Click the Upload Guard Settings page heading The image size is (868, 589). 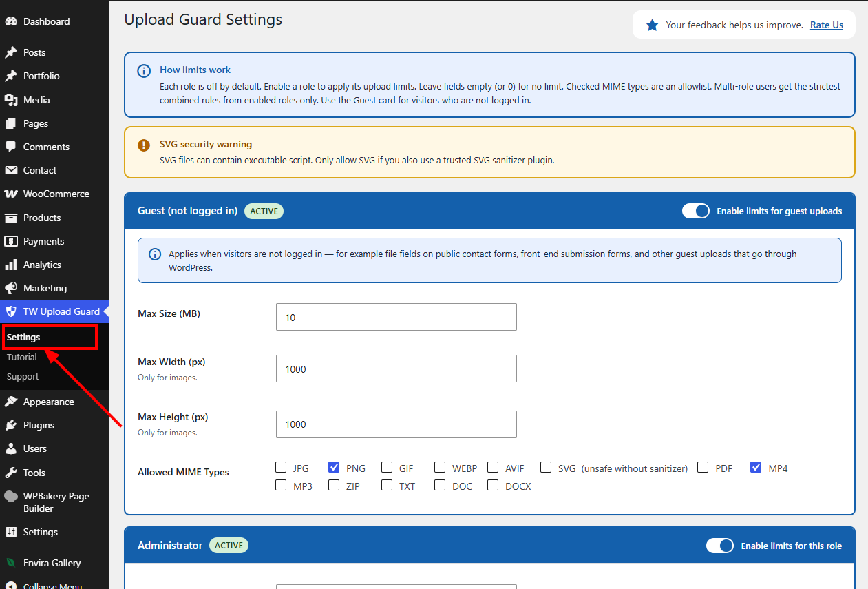point(203,20)
